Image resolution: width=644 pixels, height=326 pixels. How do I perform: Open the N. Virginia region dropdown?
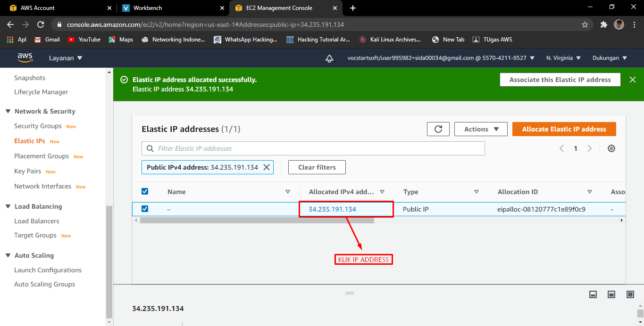[563, 58]
